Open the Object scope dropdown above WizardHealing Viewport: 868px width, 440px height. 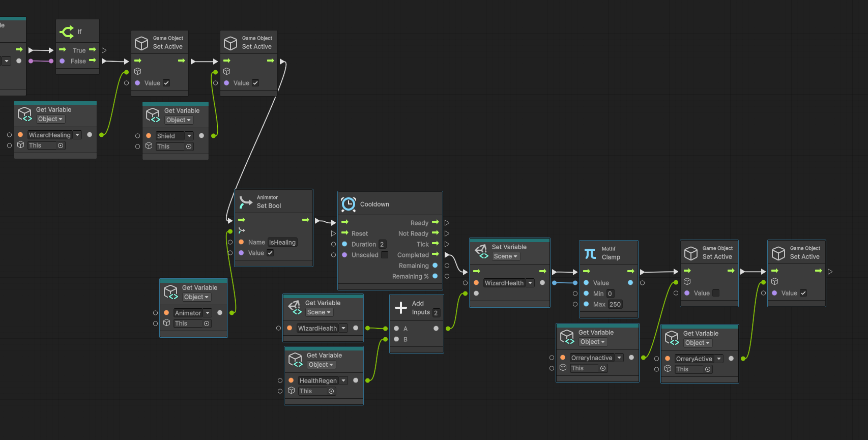[x=51, y=119]
